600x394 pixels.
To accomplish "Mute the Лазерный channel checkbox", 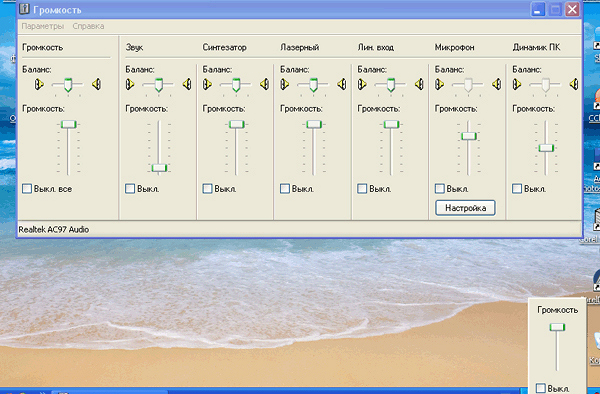I will [x=285, y=189].
